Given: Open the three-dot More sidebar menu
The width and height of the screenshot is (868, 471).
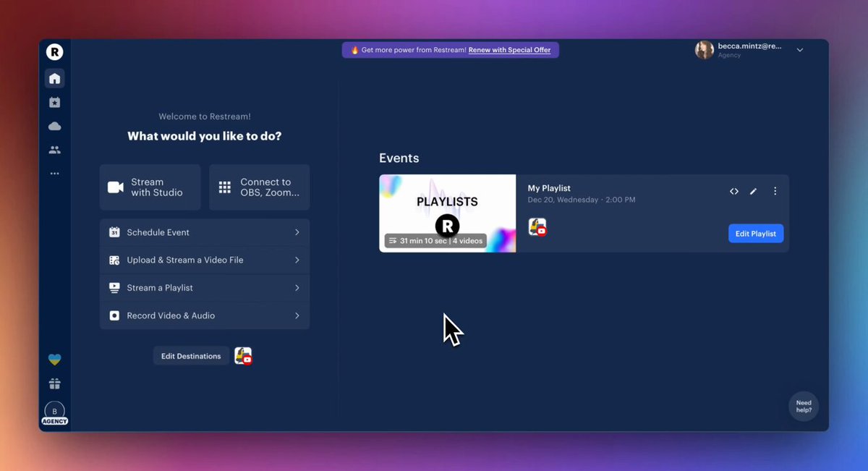Looking at the screenshot, I should (54, 174).
